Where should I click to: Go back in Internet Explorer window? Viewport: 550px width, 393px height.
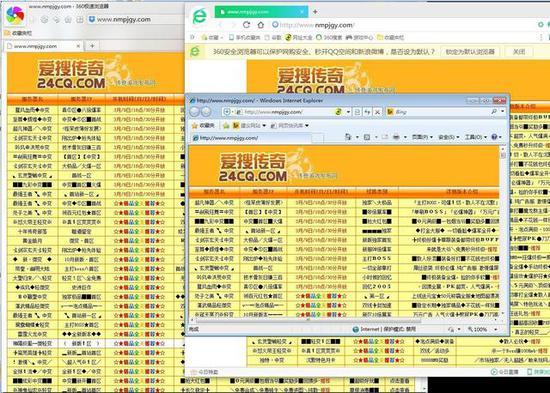coord(195,112)
